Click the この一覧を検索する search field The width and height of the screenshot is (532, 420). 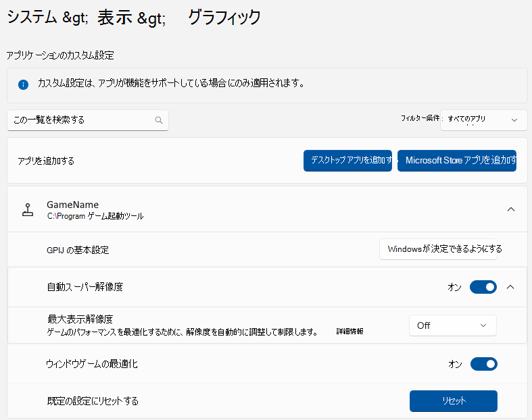(x=87, y=120)
